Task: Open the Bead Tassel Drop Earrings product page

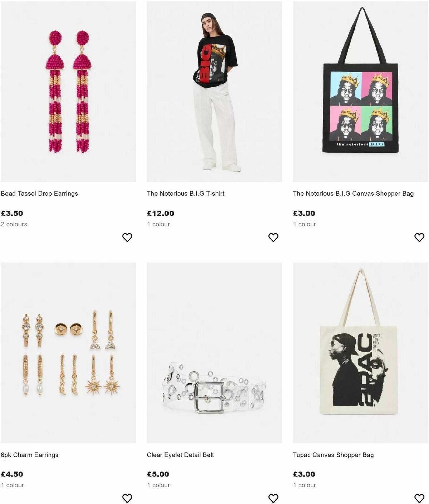Action: tap(40, 193)
